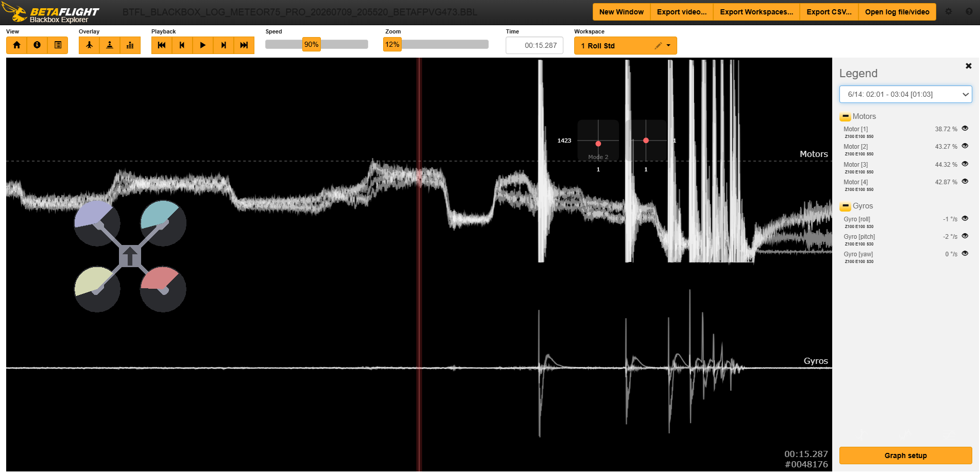Screen dimensions: 980x473
Task: Jump to log start
Action: coord(162,45)
